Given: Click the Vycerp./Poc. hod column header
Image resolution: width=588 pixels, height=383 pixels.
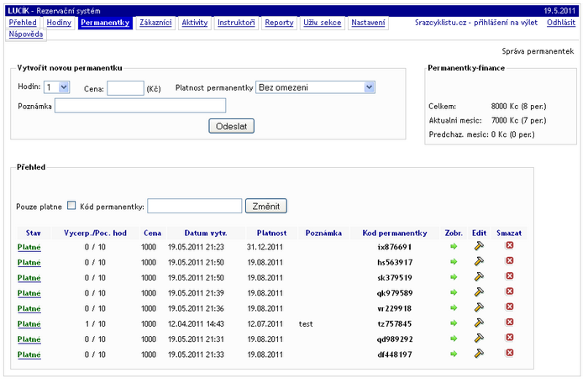Looking at the screenshot, I should (95, 233).
